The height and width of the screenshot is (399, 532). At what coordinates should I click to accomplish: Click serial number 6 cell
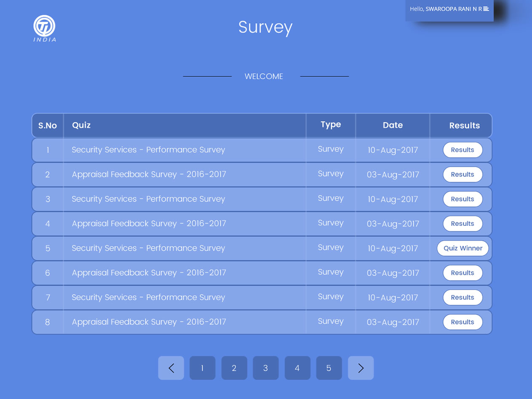pos(48,273)
